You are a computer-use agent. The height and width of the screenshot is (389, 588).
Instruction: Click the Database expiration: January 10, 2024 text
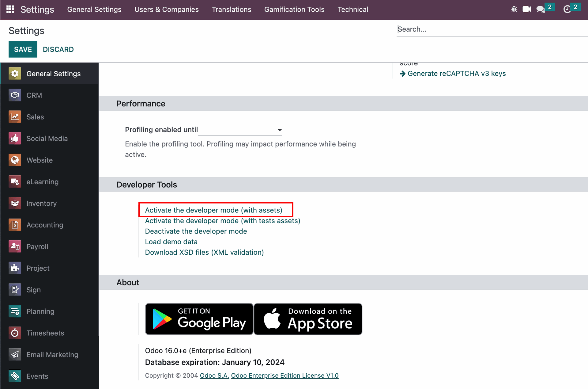click(x=215, y=362)
